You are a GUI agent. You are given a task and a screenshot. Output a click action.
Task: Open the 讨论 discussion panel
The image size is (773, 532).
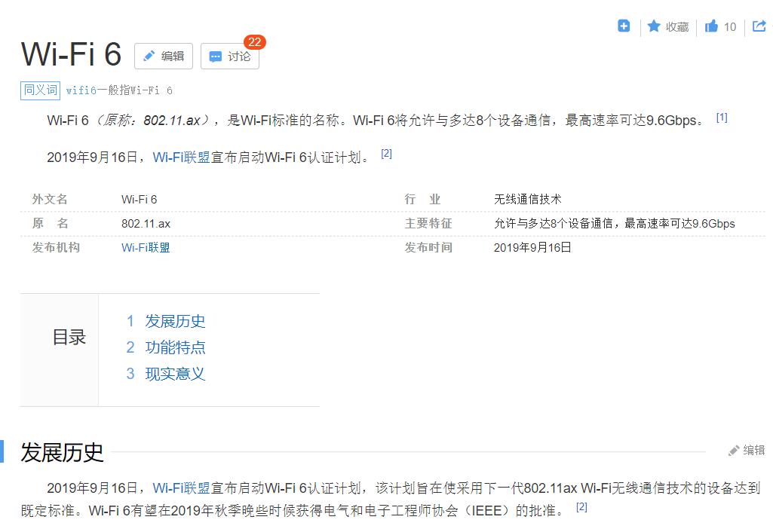coord(230,56)
